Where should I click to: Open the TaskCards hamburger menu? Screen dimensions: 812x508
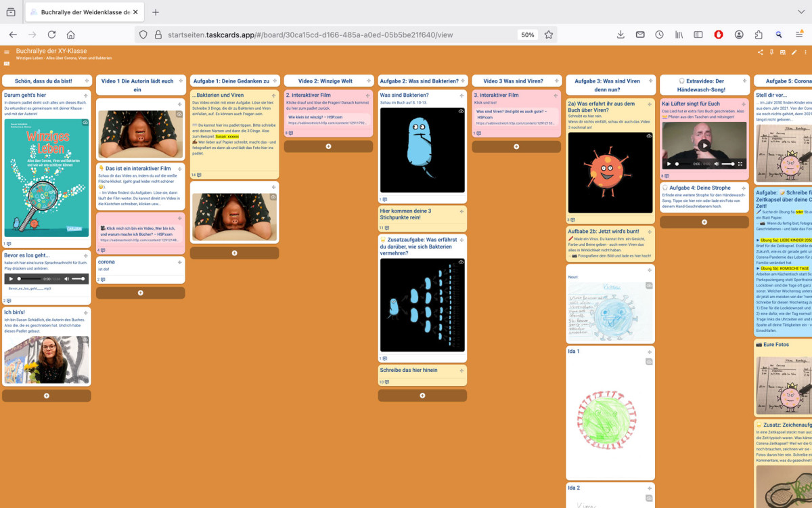click(x=7, y=52)
